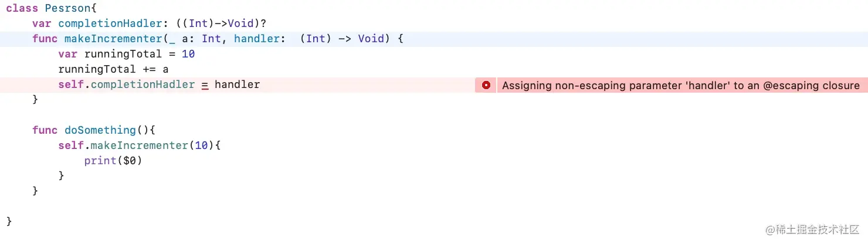Screen dimensions: 868x244
Task: Click the (Int) -> Void type annotation
Action: click(x=344, y=39)
